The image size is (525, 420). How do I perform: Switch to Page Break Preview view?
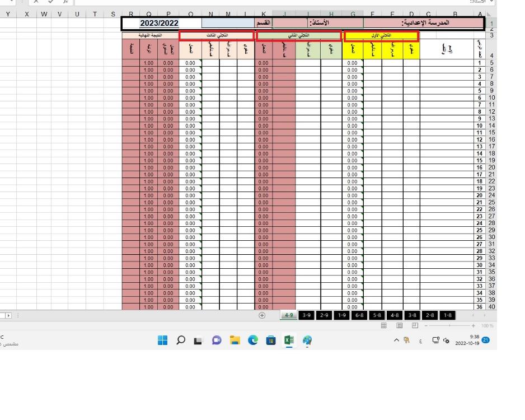pyautogui.click(x=415, y=325)
